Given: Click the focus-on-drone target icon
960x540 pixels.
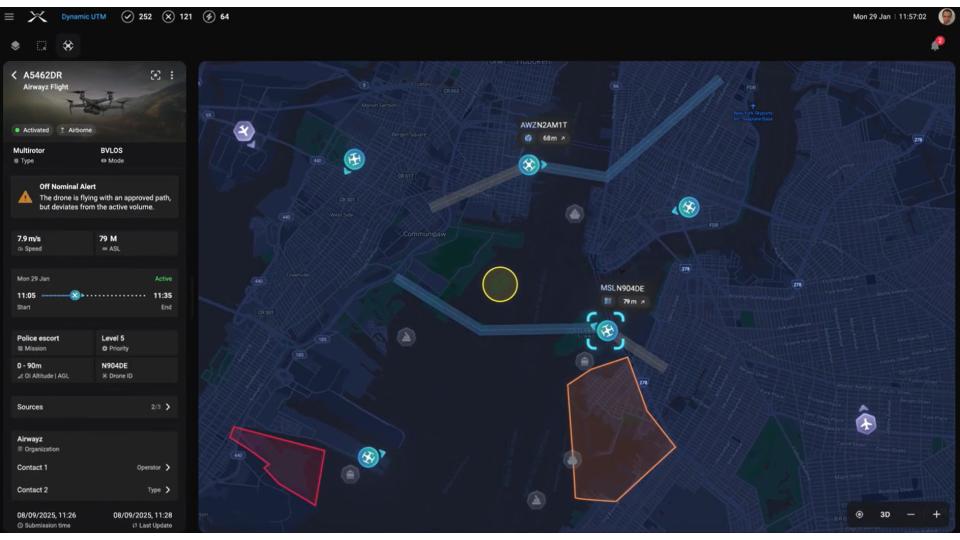Looking at the screenshot, I should click(x=155, y=75).
